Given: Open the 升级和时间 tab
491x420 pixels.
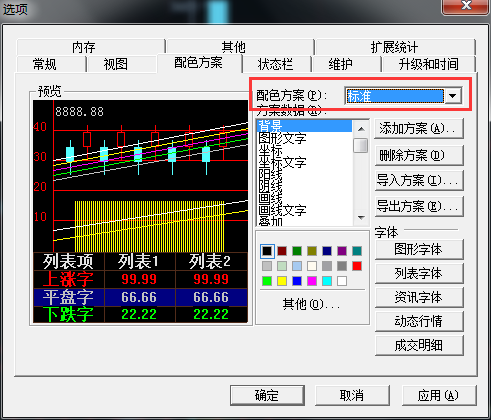Looking at the screenshot, I should (x=429, y=64).
